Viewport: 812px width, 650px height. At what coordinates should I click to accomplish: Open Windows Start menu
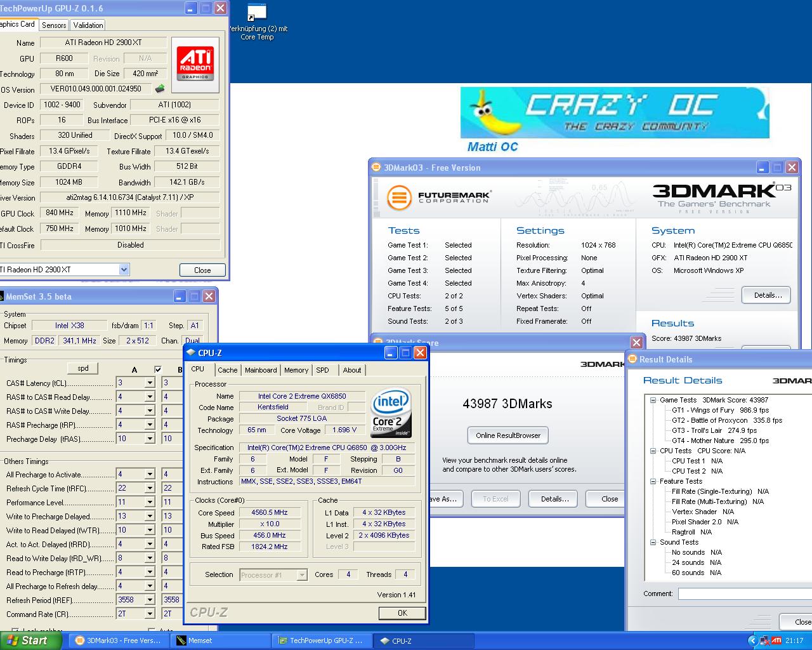30,640
